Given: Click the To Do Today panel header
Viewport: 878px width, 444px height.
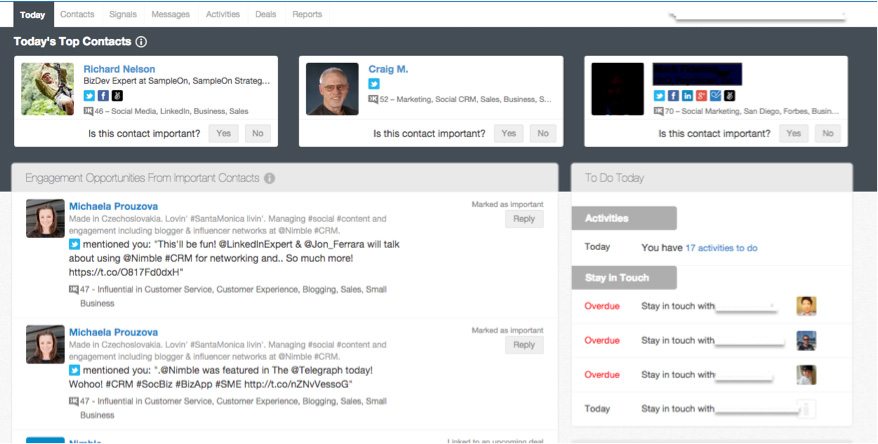Looking at the screenshot, I should (712, 178).
